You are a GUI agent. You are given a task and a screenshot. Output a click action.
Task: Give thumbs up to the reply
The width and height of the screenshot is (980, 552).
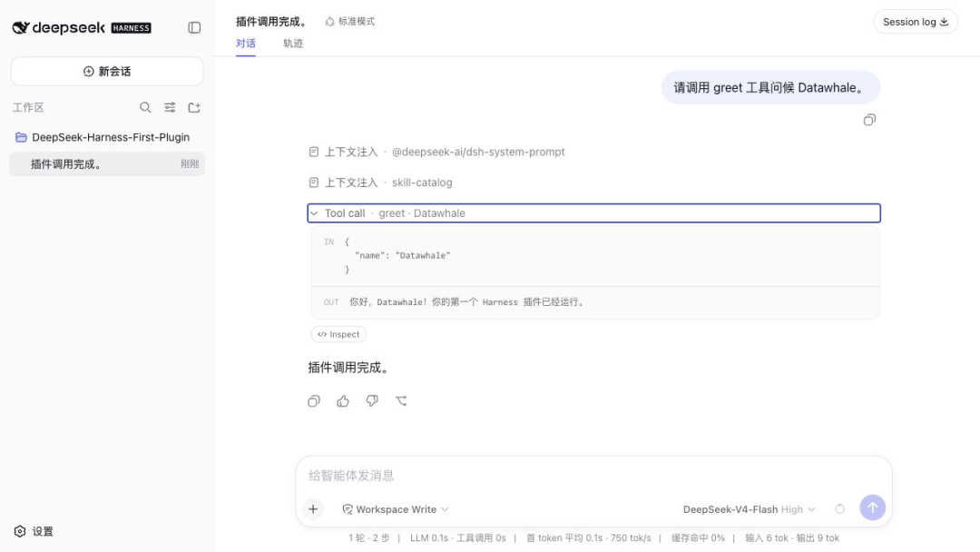pyautogui.click(x=343, y=401)
